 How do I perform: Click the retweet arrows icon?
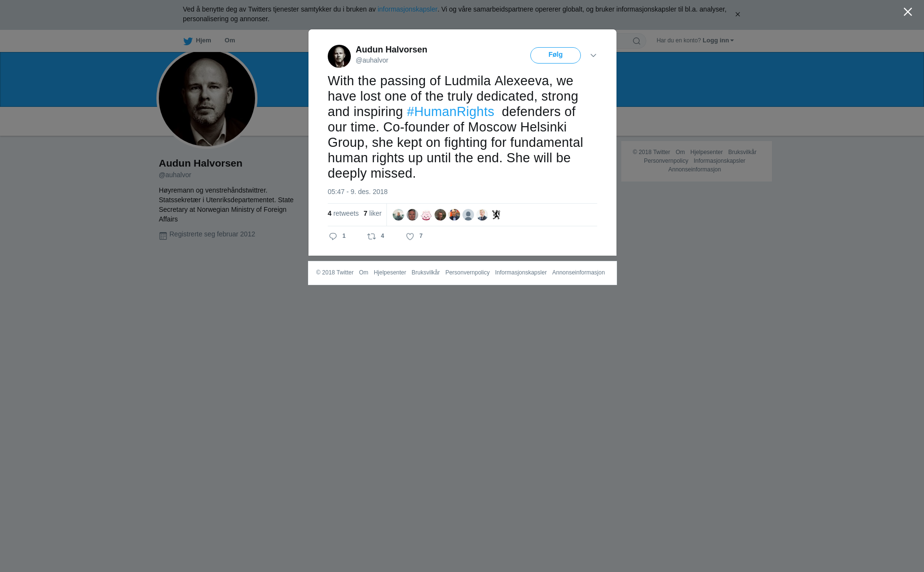coord(372,236)
